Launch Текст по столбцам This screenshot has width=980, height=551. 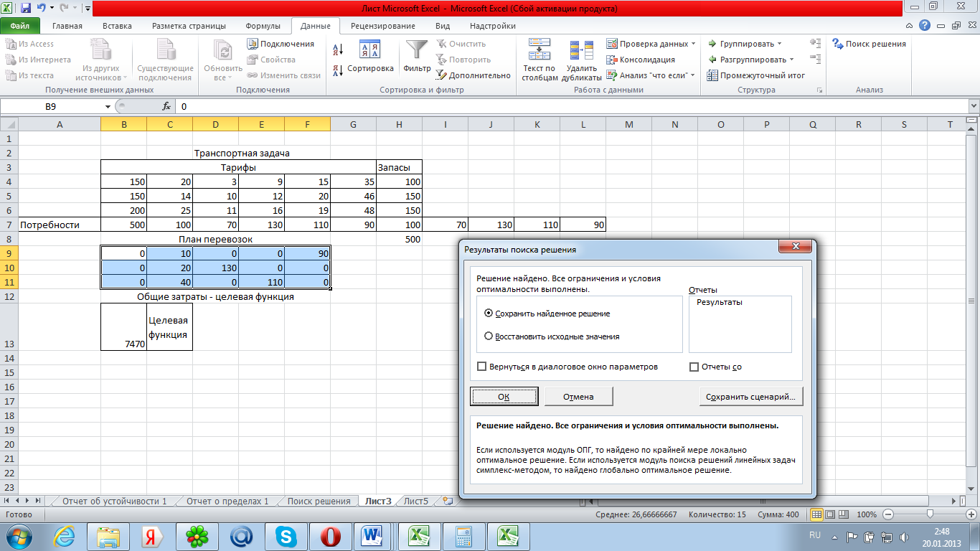pos(540,60)
